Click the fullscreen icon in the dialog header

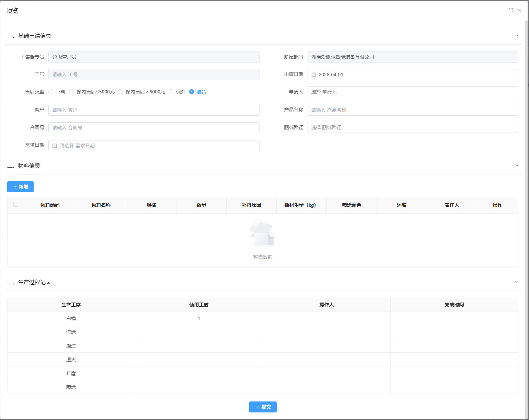point(510,10)
